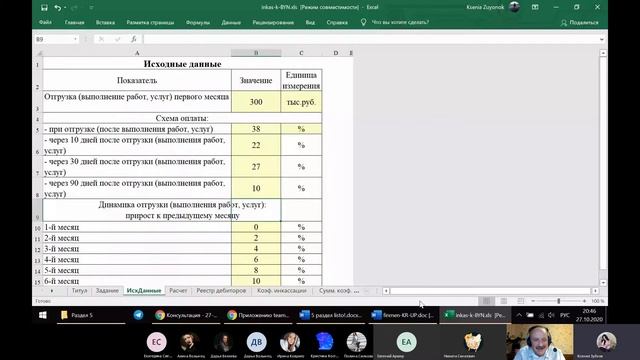The image size is (640, 360).
Task: Click the 'Схема оплаты:' cell
Action: coord(182,118)
